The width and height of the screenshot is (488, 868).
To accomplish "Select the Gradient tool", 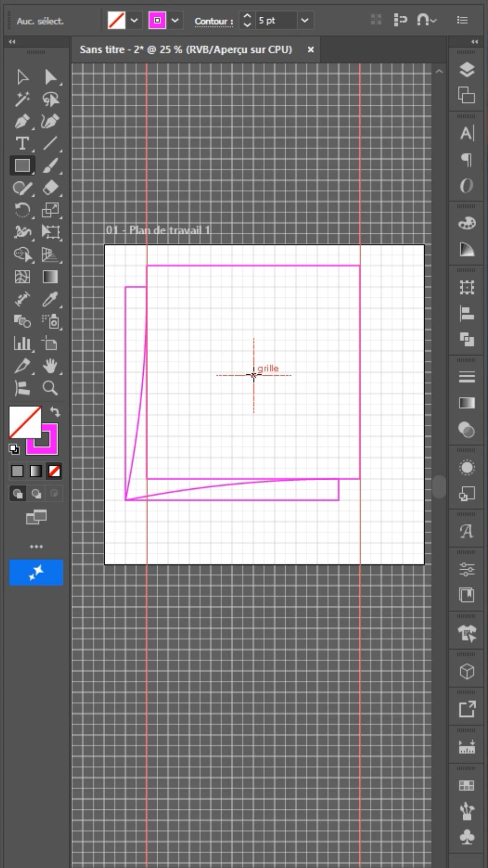I will pyautogui.click(x=51, y=277).
